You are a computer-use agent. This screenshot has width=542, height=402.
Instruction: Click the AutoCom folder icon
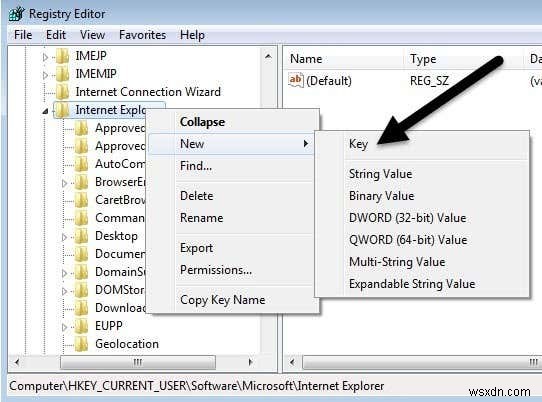tap(82, 164)
